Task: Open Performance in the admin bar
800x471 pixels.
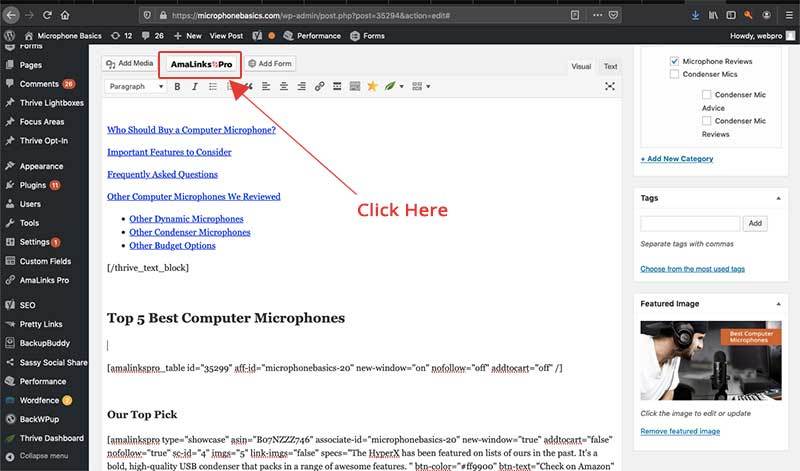Action: pyautogui.click(x=312, y=36)
